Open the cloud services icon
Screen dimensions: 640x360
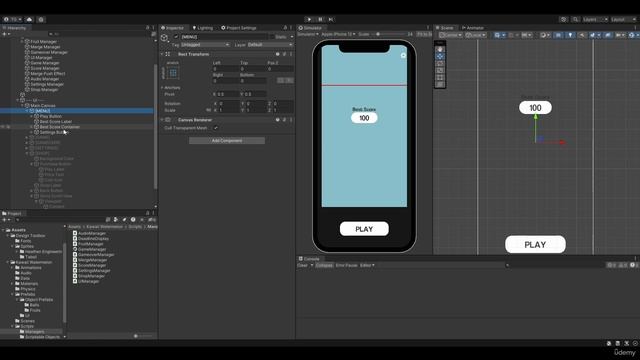[29, 19]
